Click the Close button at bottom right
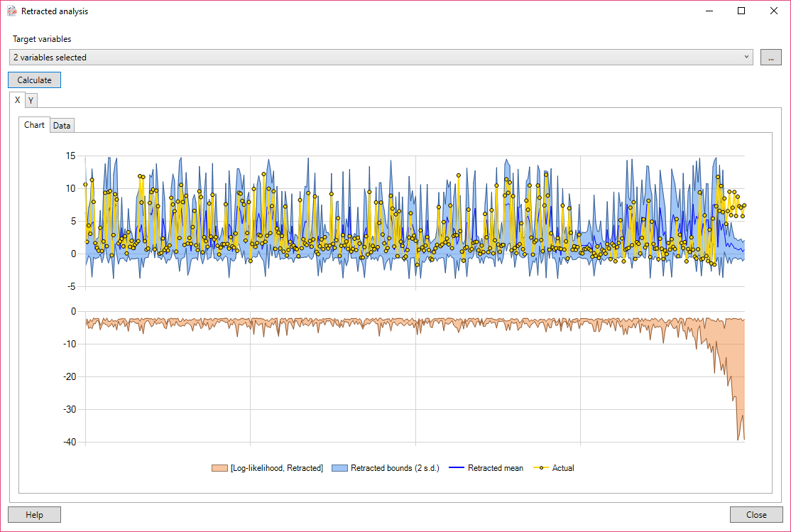 point(756,515)
